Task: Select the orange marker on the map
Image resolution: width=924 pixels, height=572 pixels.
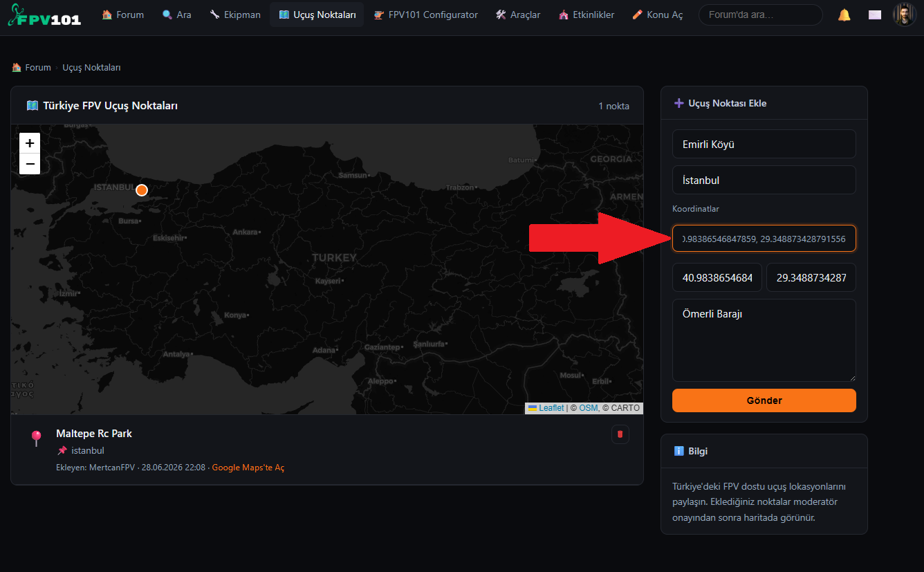Action: tap(142, 190)
